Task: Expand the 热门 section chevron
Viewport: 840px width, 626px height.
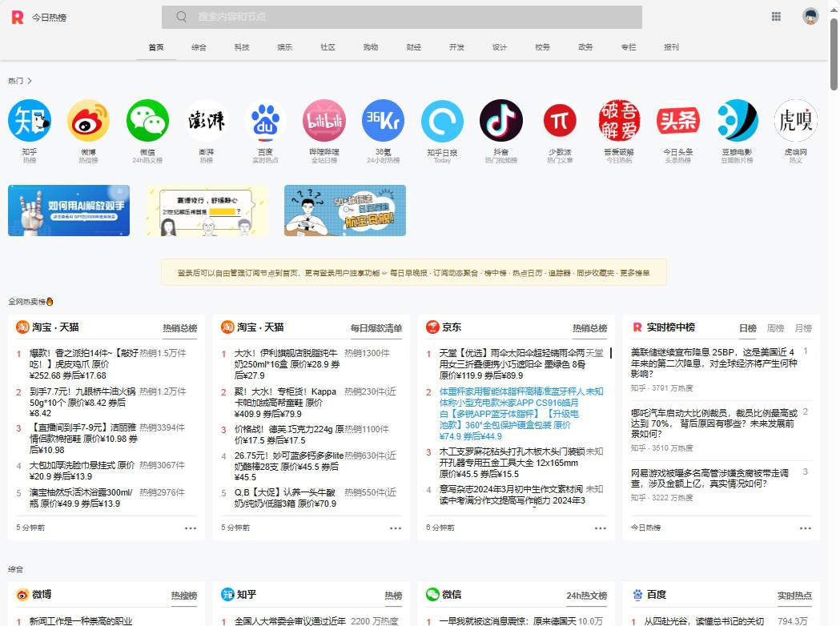Action: (30, 81)
